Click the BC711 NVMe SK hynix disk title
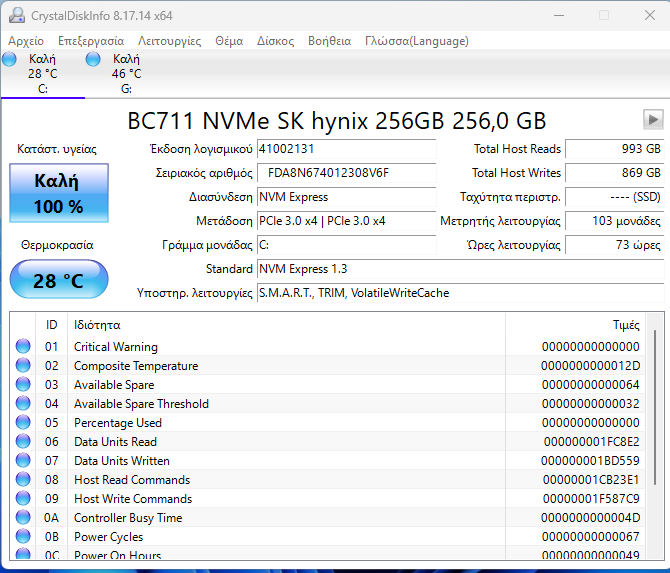Viewport: 670px width, 573px height. (x=336, y=121)
